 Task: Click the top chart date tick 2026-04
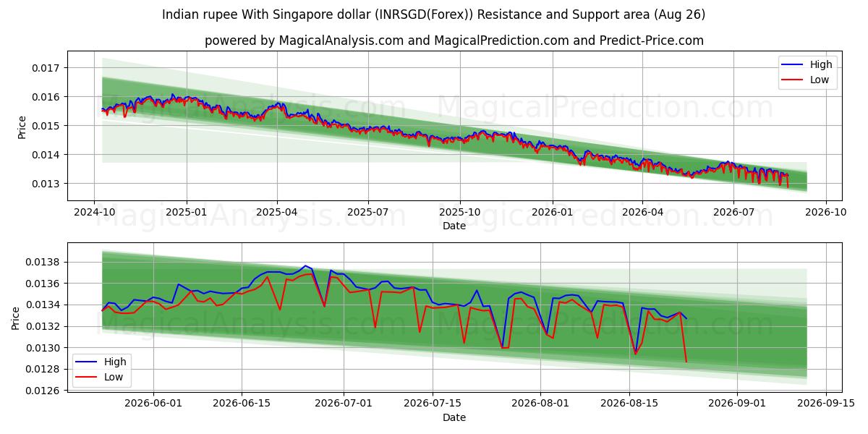pyautogui.click(x=643, y=213)
